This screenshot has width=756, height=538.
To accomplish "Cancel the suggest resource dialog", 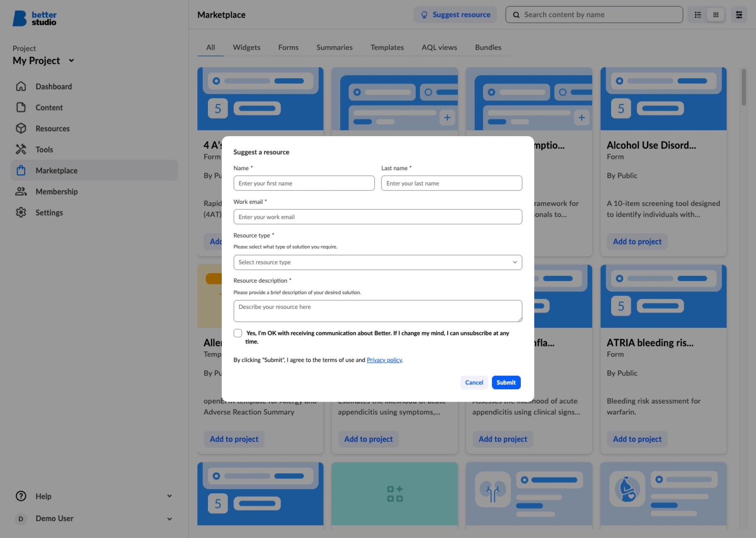I will (x=474, y=382).
